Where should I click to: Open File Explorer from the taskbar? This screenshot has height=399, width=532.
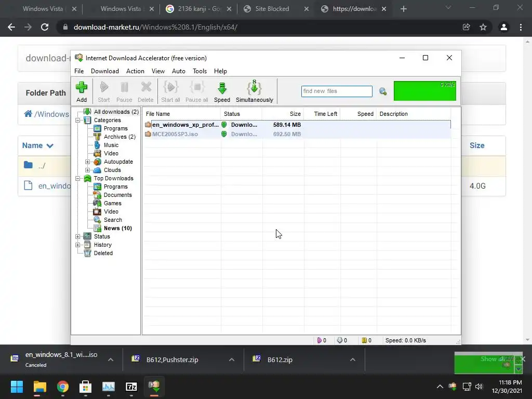39,387
